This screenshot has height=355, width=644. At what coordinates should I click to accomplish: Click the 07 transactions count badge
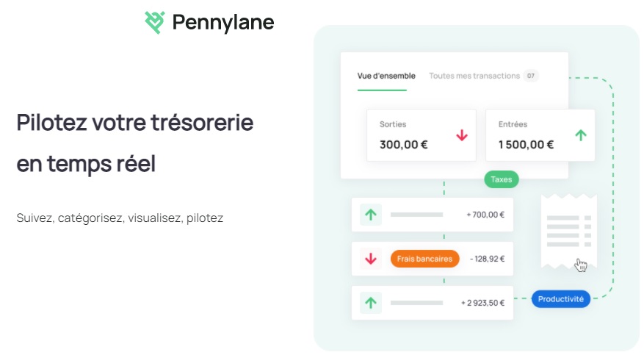[x=531, y=76]
